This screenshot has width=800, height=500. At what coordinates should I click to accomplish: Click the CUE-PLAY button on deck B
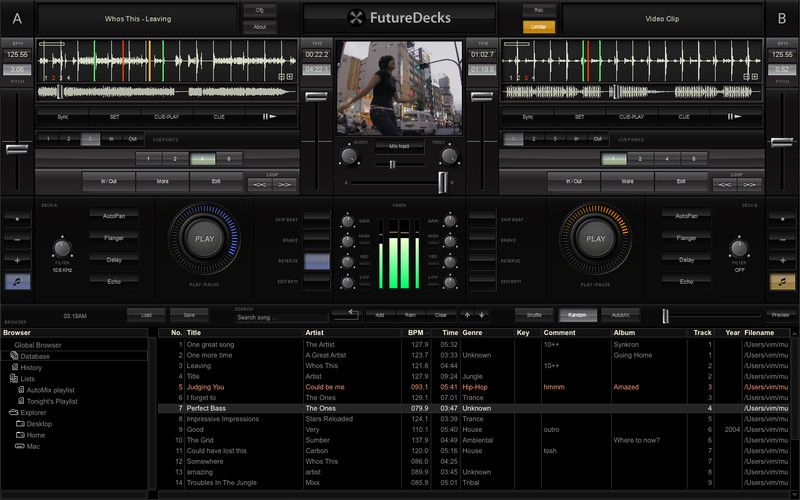coord(632,117)
